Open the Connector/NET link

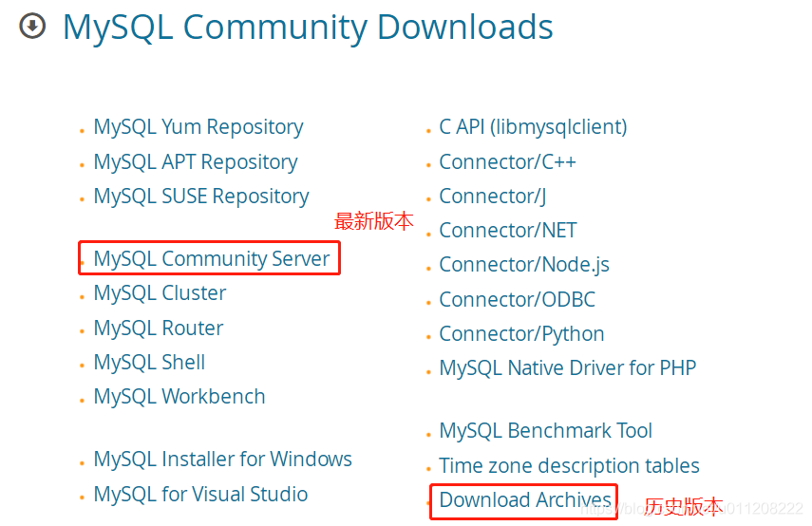(508, 231)
